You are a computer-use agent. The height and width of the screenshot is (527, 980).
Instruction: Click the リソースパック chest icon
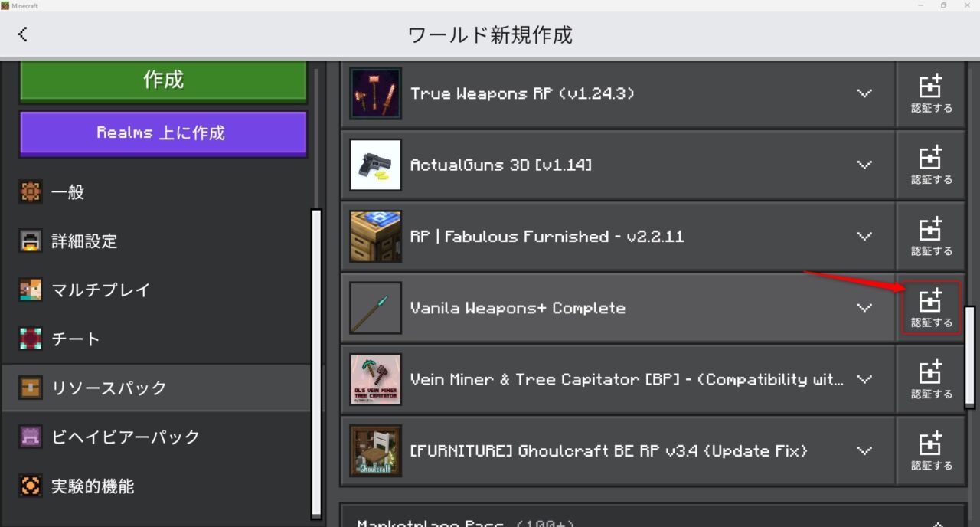(30, 388)
